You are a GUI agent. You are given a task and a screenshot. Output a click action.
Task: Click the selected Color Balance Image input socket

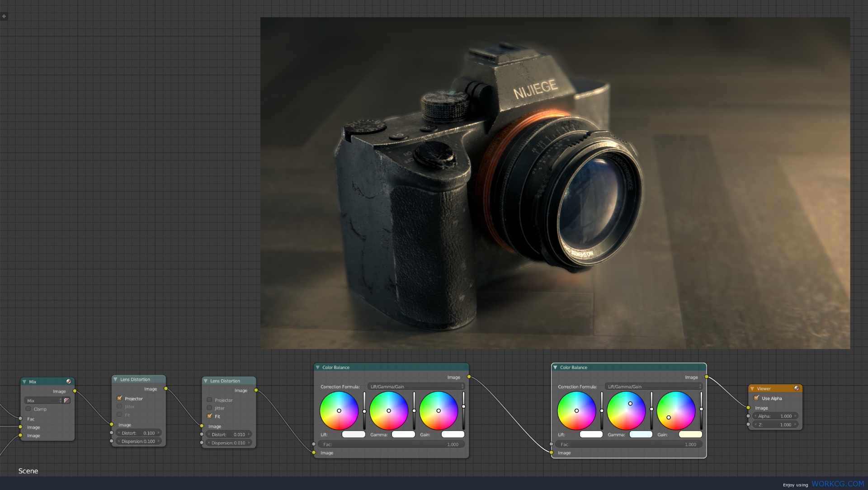coord(551,452)
